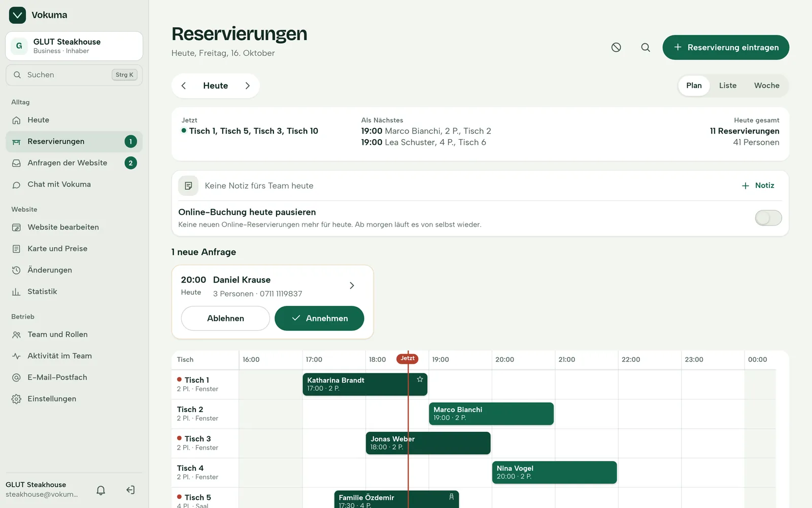
Task: Open the GLUT Steakhouse account switcher
Action: (x=74, y=46)
